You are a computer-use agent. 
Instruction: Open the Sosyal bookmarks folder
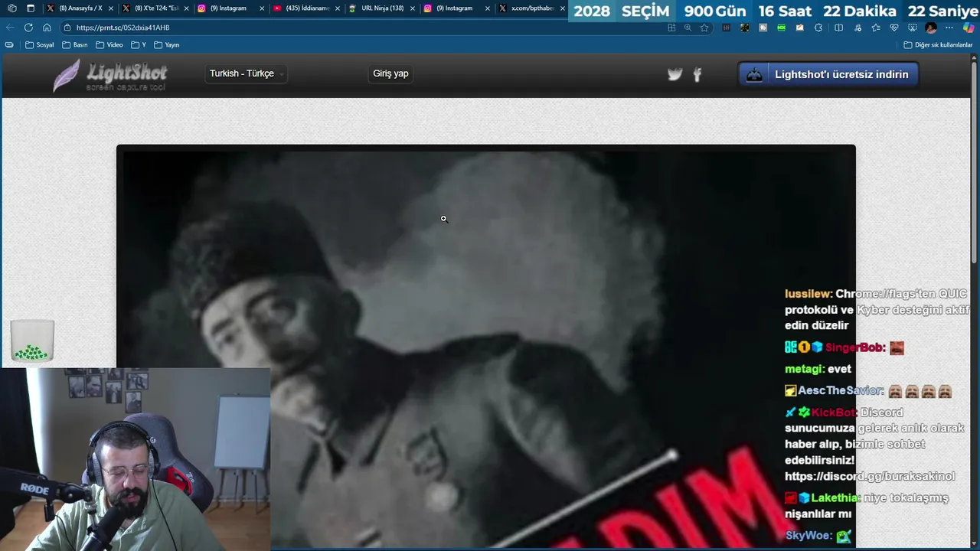[40, 45]
